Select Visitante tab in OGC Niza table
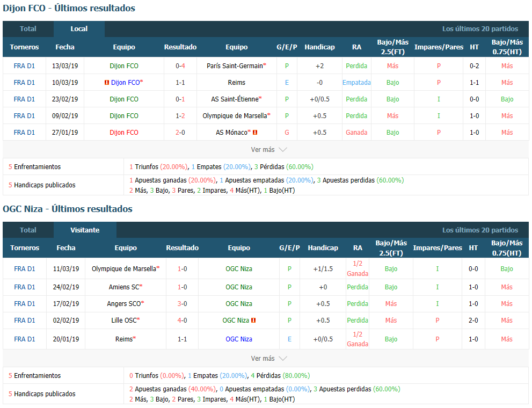 85,230
